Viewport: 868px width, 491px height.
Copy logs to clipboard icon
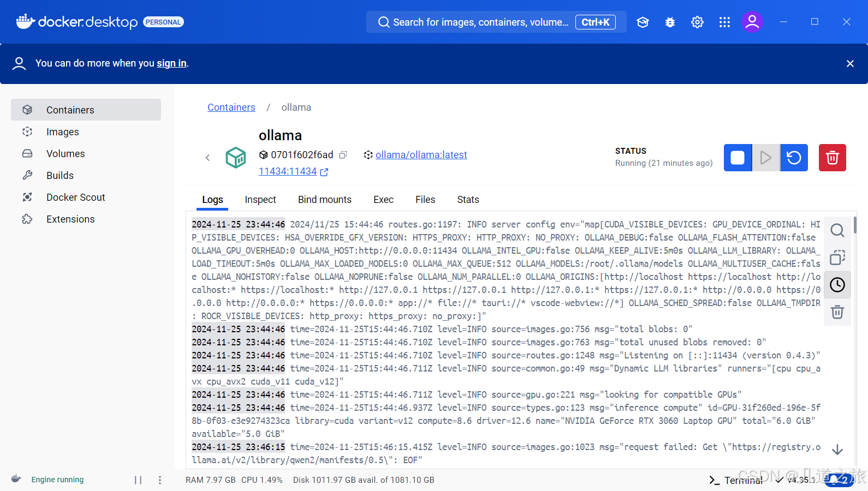click(x=837, y=258)
